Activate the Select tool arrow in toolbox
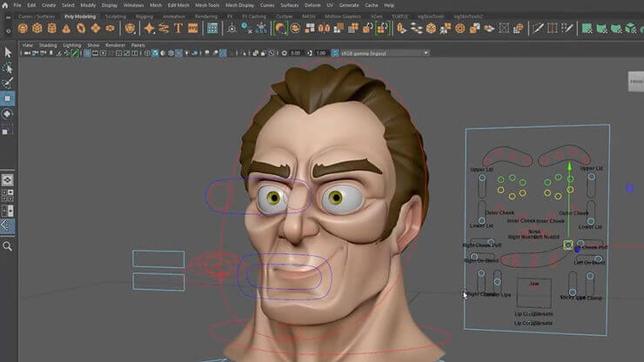The image size is (644, 362). 7,52
